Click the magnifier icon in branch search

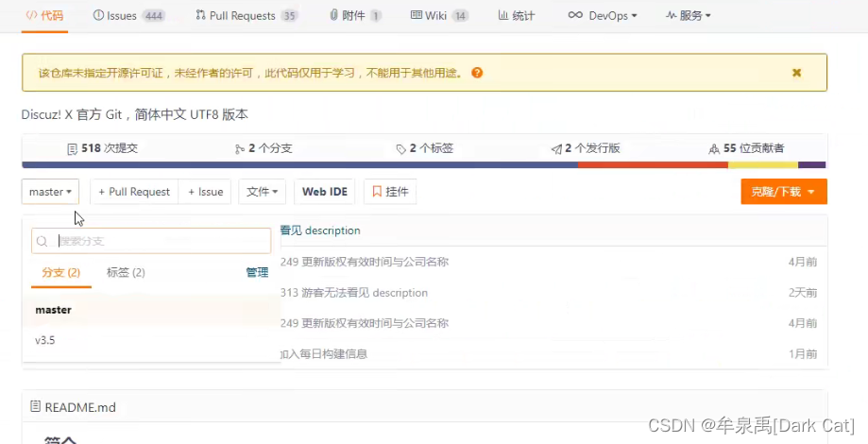click(43, 242)
